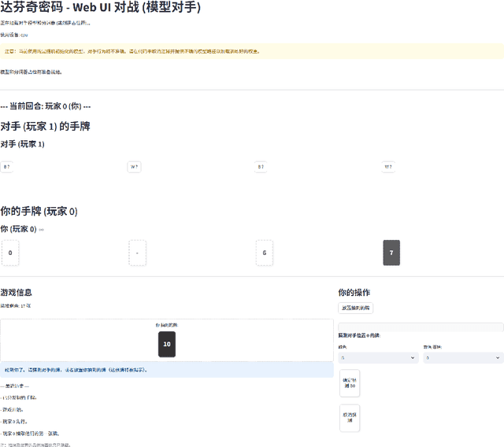Screen dimensions: 504x447
Task: Select your dark card numbered 7
Action: [391, 253]
